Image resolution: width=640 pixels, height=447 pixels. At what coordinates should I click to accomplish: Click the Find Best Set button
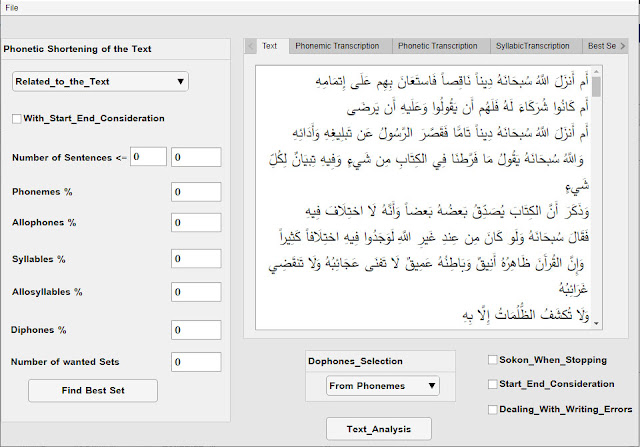(x=93, y=391)
